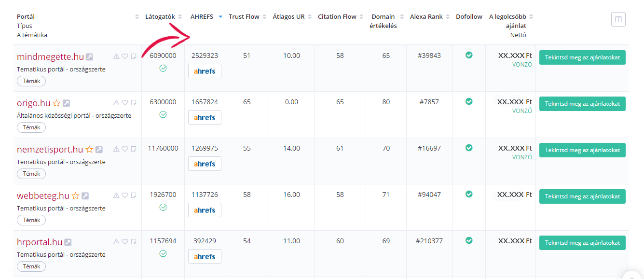This screenshot has width=644, height=279.
Task: View offers for nemzetisport.hu
Action: (582, 150)
